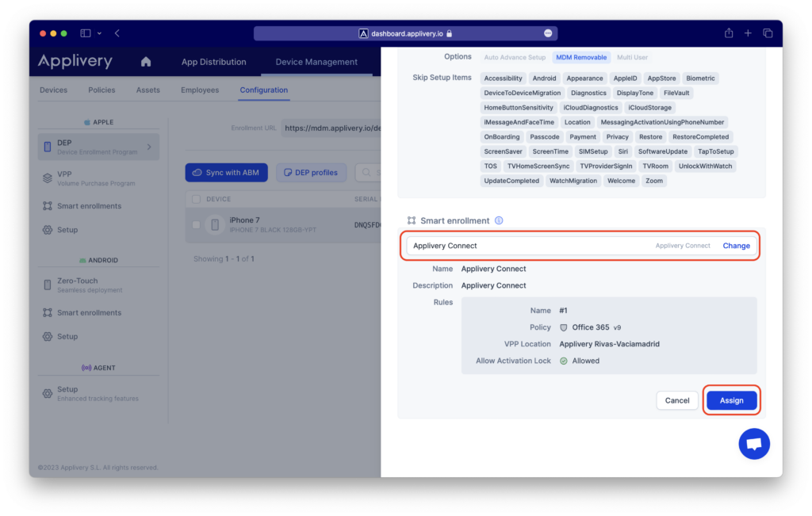Screen dimensions: 812x516
Task: Open DEP Device Enrollment Program item
Action: click(x=98, y=147)
